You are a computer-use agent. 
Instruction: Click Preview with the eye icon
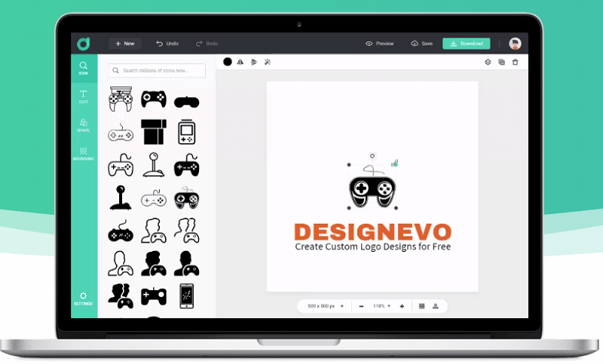point(380,44)
